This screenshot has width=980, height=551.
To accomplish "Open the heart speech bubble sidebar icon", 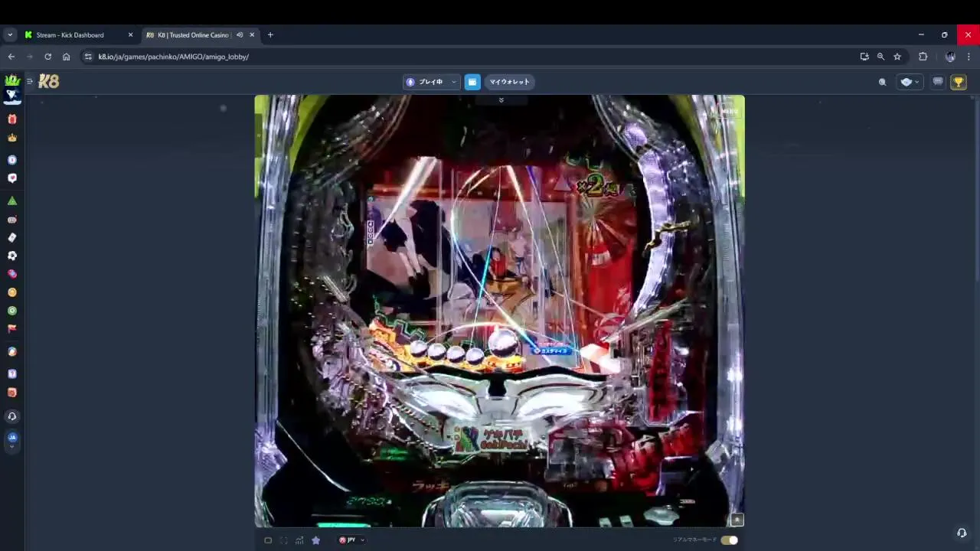I will [11, 178].
